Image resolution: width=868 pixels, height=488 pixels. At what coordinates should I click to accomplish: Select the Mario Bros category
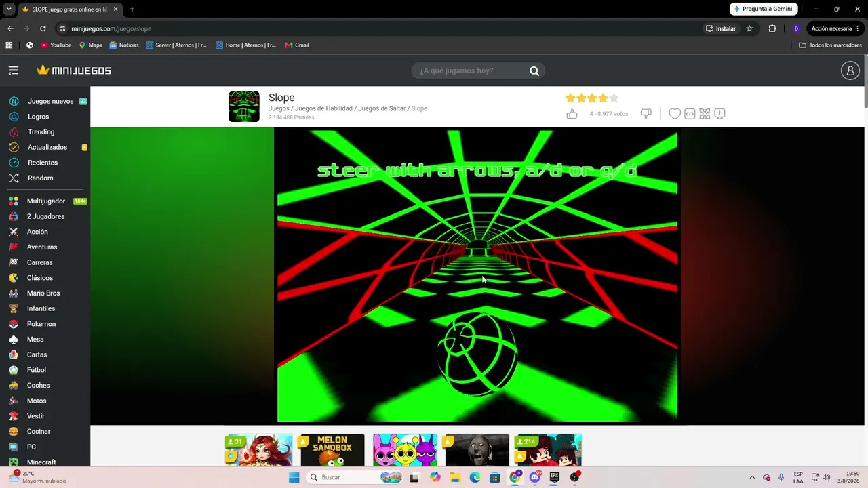click(x=43, y=293)
